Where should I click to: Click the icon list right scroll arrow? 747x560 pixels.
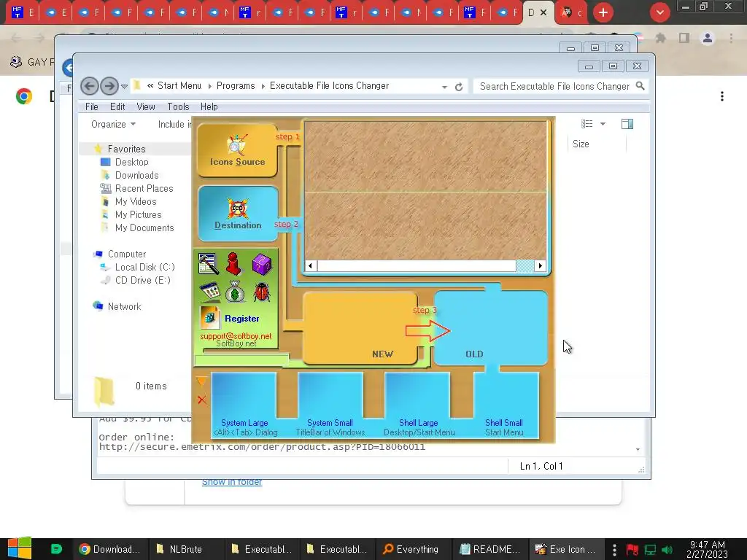pyautogui.click(x=541, y=265)
